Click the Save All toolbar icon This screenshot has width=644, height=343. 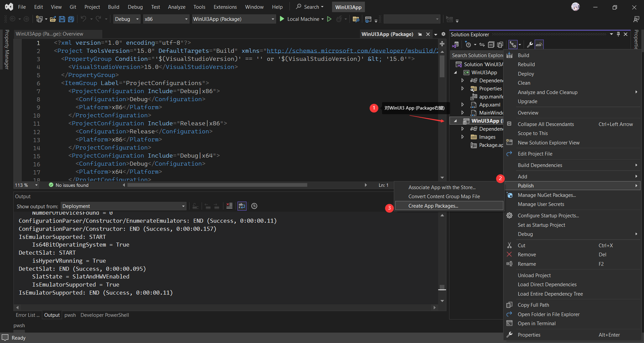tap(70, 19)
